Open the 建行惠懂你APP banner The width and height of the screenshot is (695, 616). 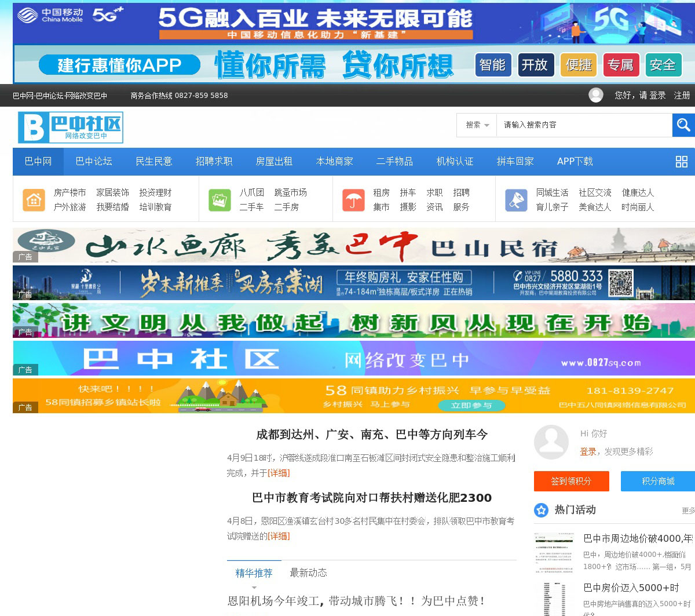pyautogui.click(x=354, y=64)
